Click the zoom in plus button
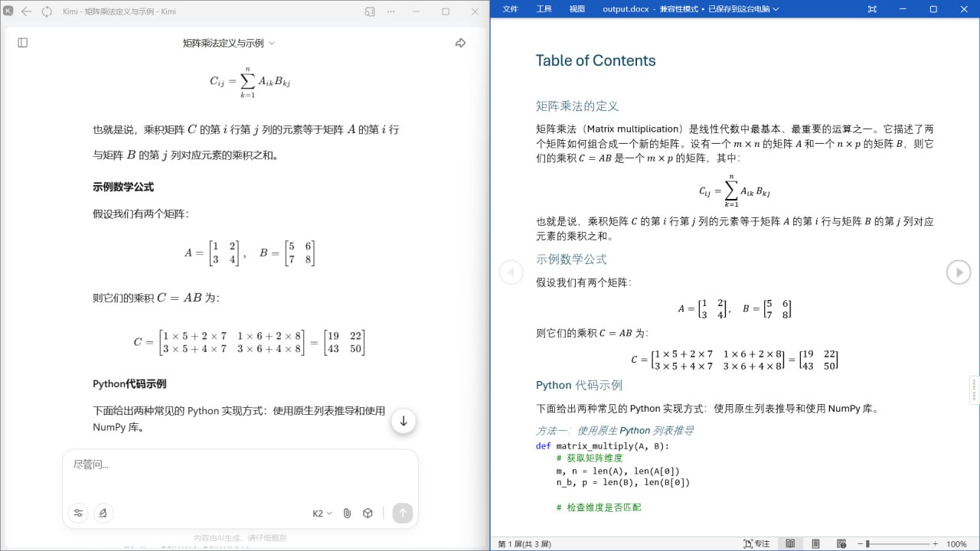Image resolution: width=980 pixels, height=551 pixels. 936,544
